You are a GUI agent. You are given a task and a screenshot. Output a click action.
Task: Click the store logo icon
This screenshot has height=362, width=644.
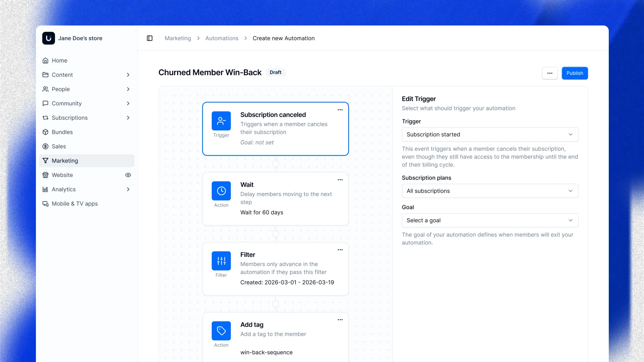click(x=49, y=38)
